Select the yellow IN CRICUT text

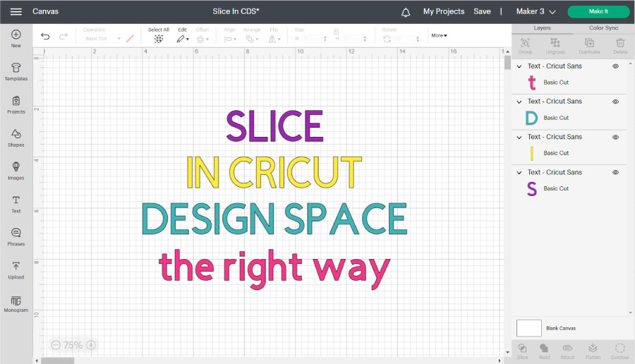point(274,173)
